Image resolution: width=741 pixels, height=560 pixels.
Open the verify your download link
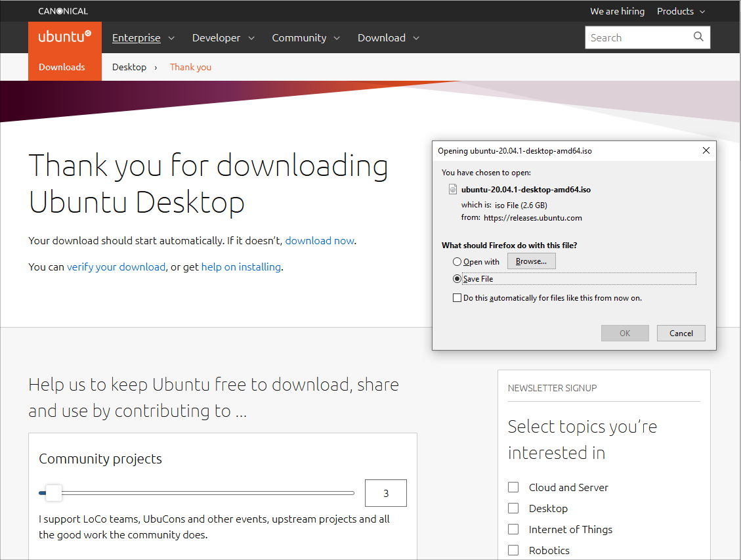pyautogui.click(x=116, y=267)
